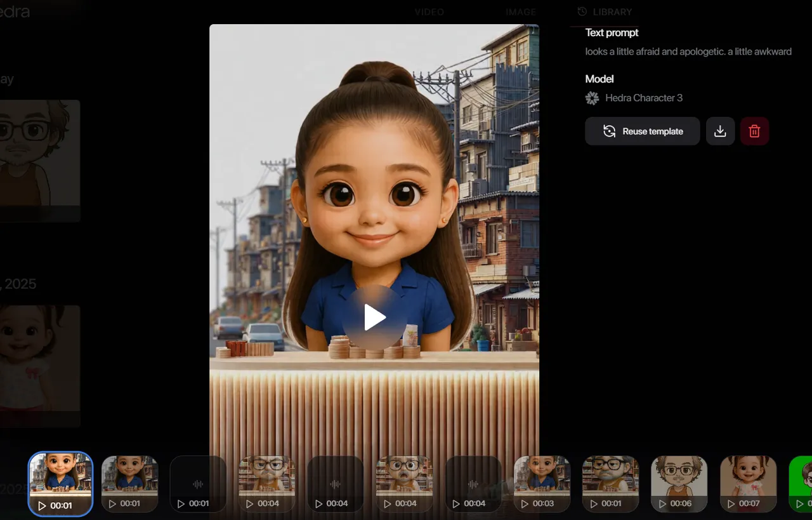Open the unselected girl thumbnail labeled 00:01
The width and height of the screenshot is (812, 520).
pos(129,484)
